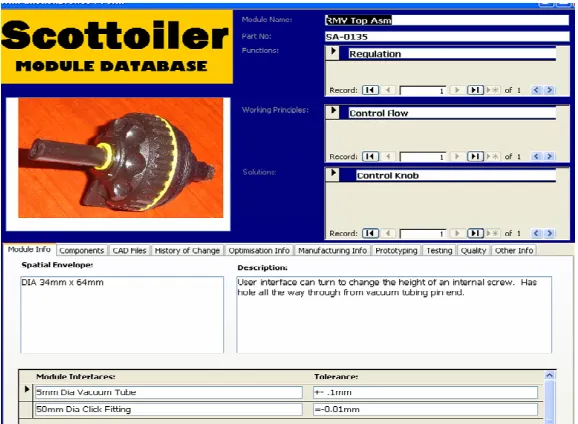Click the Module Name field
The height and width of the screenshot is (424, 578).
[x=447, y=20]
